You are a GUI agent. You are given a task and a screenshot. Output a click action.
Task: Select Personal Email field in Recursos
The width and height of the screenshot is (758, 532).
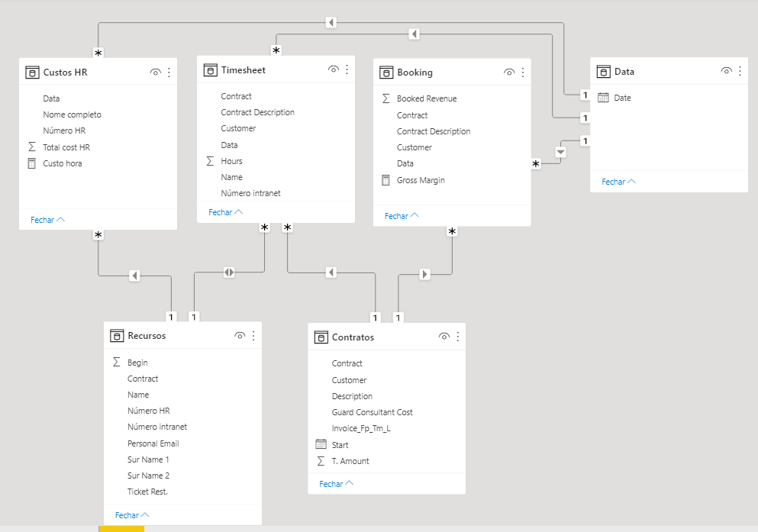(x=153, y=443)
